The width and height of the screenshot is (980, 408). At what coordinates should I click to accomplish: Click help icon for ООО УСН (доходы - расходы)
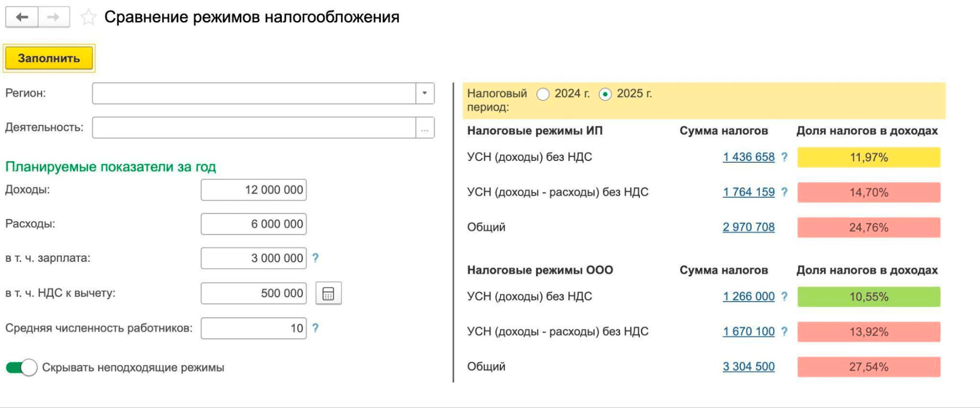tap(784, 331)
